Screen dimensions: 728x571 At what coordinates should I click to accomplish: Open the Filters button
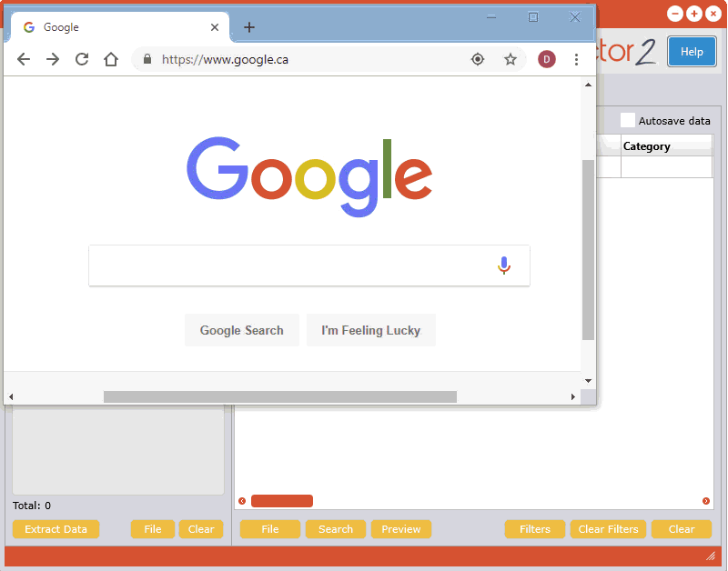tap(535, 529)
